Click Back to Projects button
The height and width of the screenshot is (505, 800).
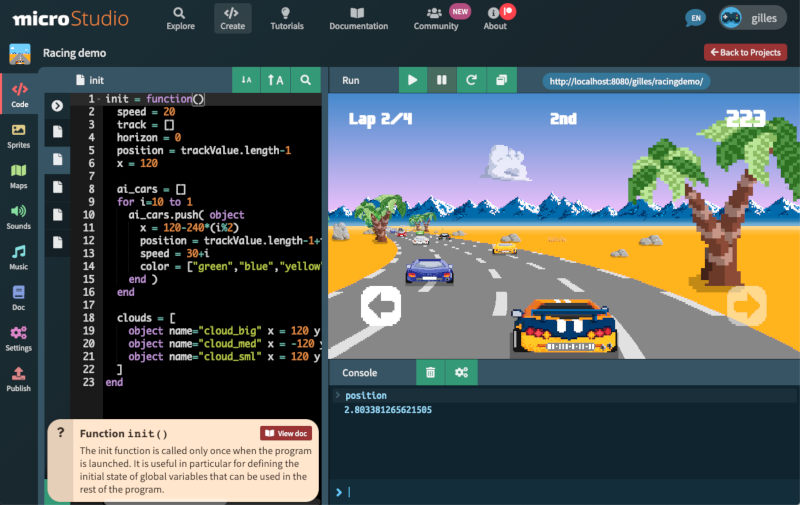pyautogui.click(x=745, y=52)
